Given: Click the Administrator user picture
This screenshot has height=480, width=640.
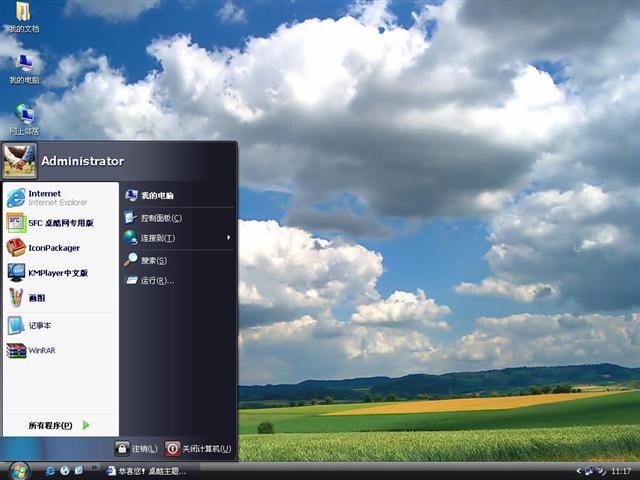Looking at the screenshot, I should (x=19, y=161).
